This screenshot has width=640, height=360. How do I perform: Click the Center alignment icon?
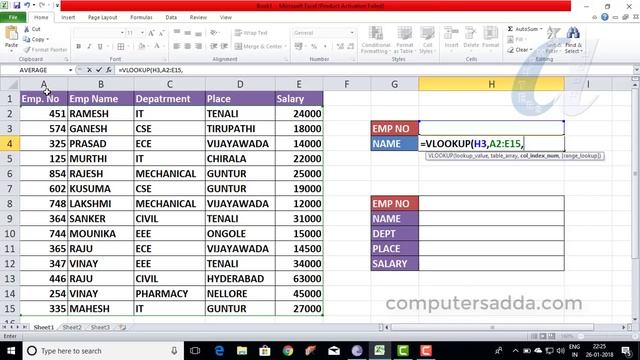click(x=187, y=46)
